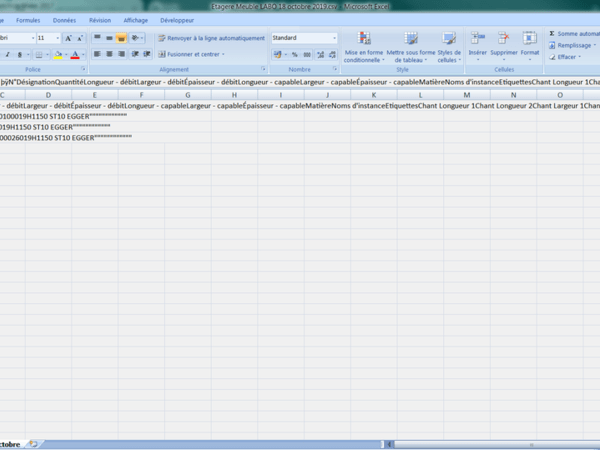This screenshot has width=600, height=450.
Task: Open the Formules ribbon tab
Action: (x=29, y=19)
